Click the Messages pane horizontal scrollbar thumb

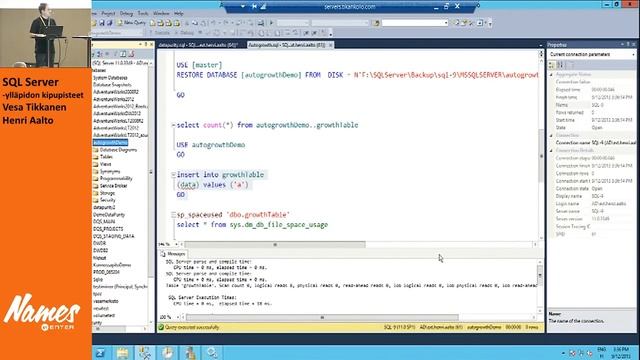(322, 317)
